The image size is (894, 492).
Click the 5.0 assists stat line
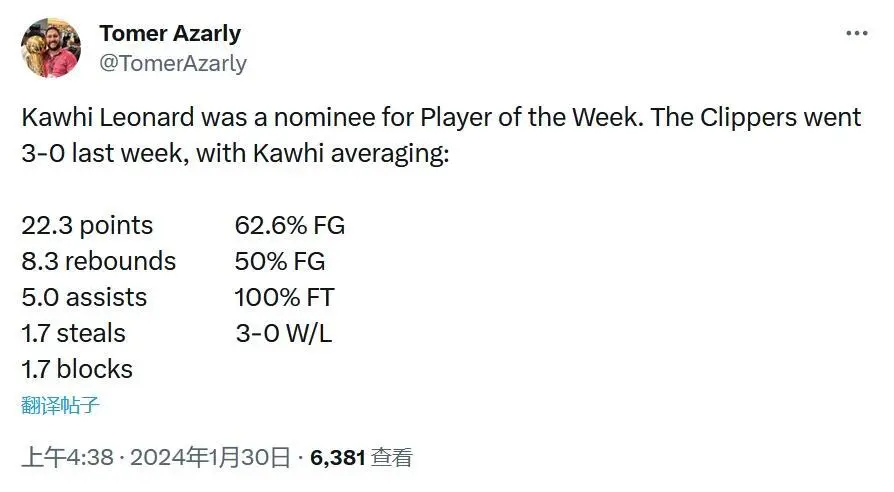click(84, 298)
